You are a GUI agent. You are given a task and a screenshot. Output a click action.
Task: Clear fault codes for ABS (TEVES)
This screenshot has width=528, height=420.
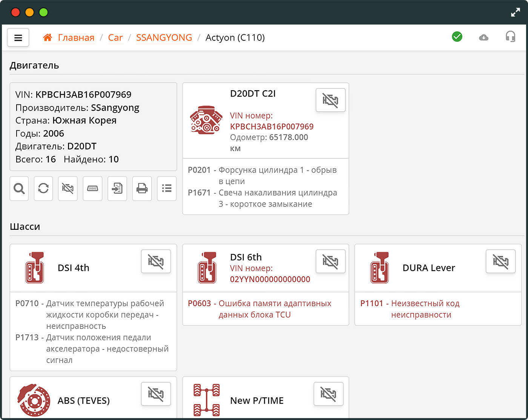(x=156, y=394)
